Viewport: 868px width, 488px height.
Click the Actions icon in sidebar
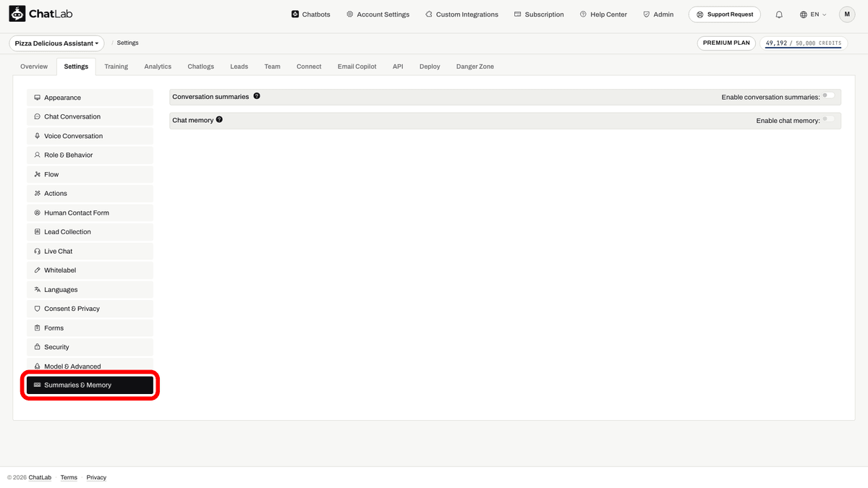[x=38, y=194]
